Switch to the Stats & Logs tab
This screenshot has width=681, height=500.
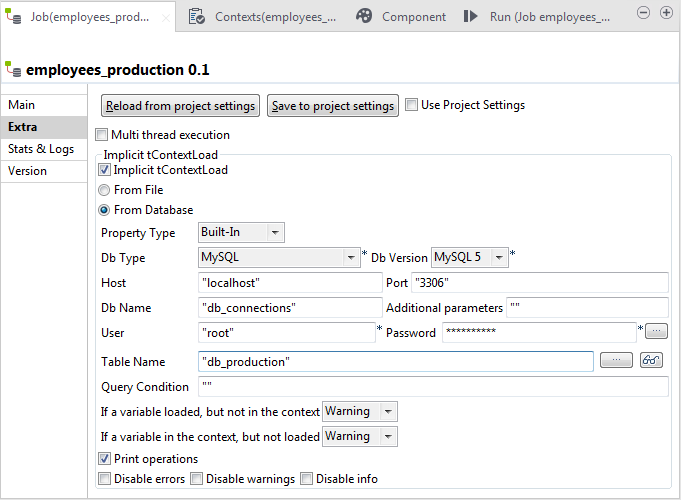pos(41,149)
